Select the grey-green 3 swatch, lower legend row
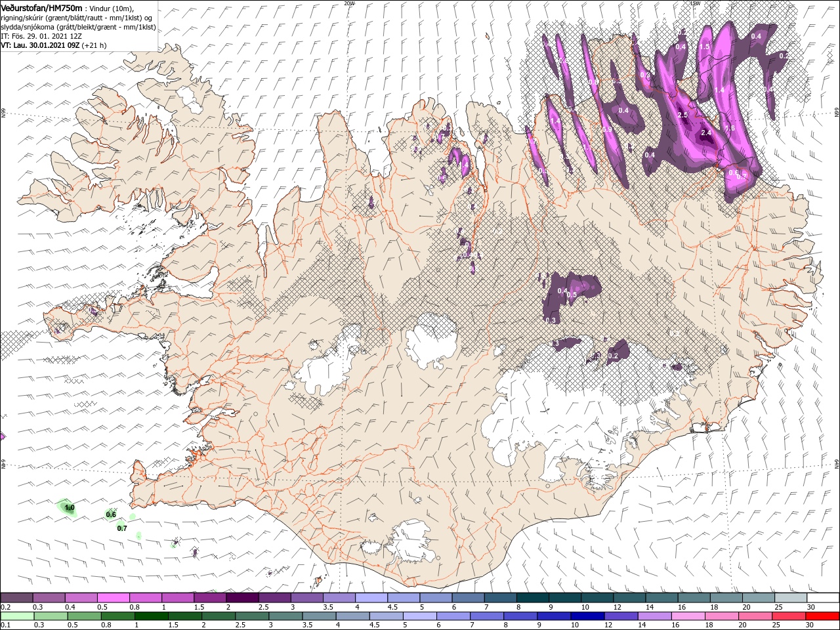 pyautogui.click(x=285, y=616)
